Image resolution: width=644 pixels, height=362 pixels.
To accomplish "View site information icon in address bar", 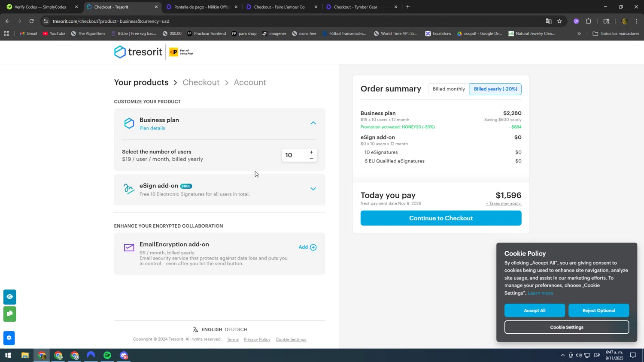I will pyautogui.click(x=46, y=21).
